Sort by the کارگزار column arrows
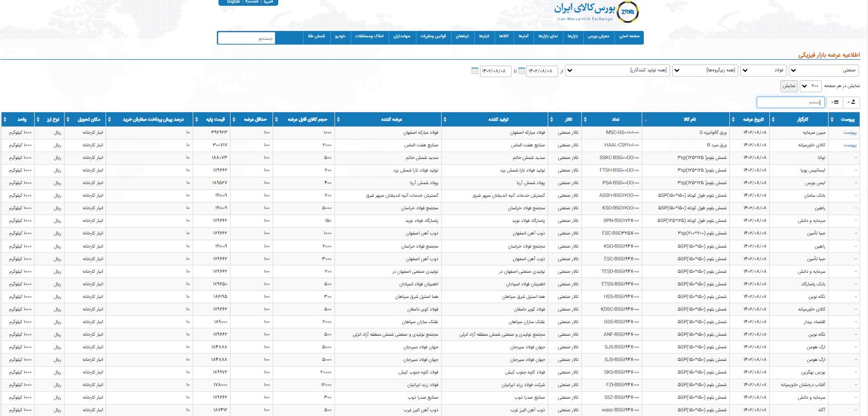Viewport: 868px width, 416px height. point(773,120)
